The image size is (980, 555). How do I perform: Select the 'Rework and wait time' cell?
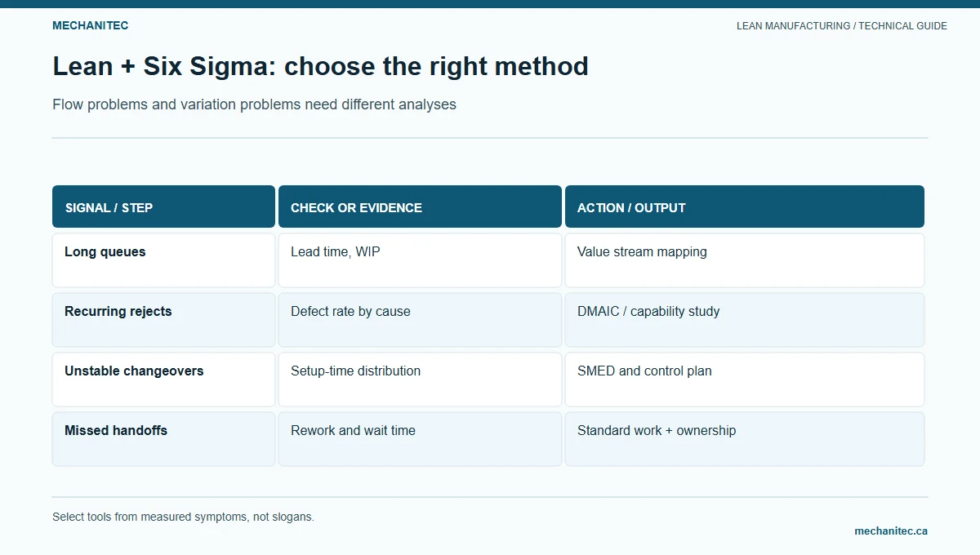point(420,439)
